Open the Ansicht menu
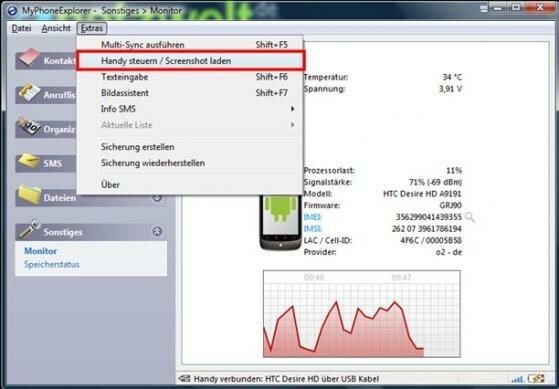This screenshot has height=389, width=559. pos(56,28)
